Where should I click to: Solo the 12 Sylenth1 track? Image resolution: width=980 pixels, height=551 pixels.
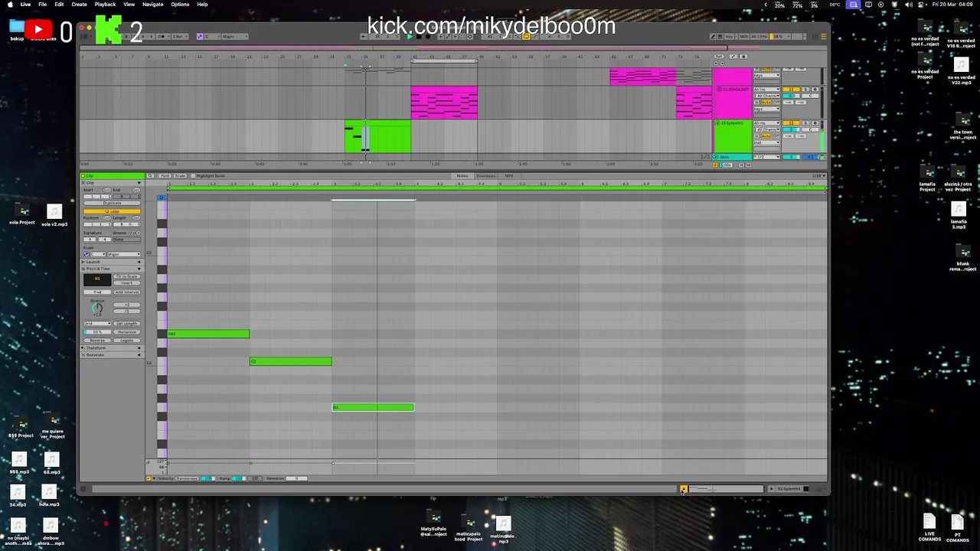pos(805,123)
